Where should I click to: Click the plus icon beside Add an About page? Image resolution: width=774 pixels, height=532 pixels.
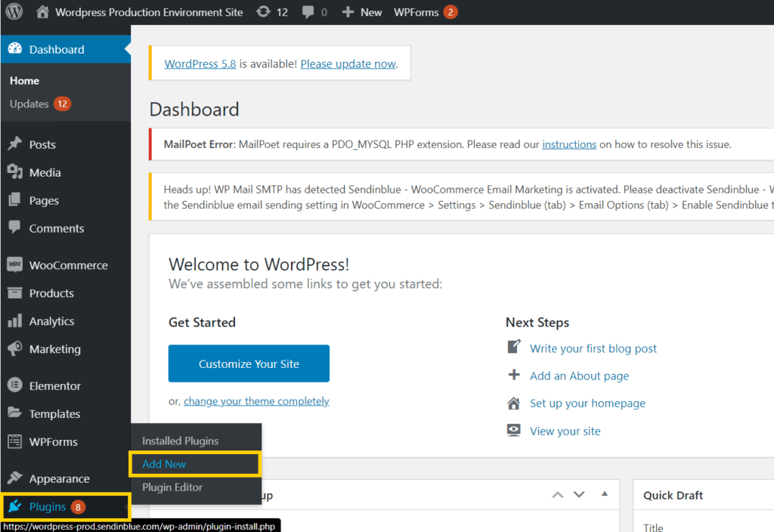(514, 375)
